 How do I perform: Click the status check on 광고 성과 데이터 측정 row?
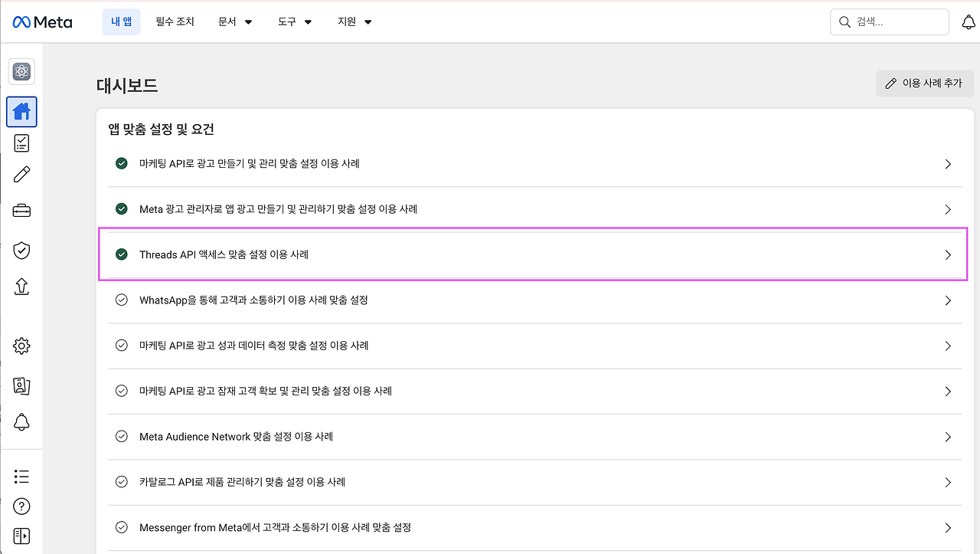(121, 346)
